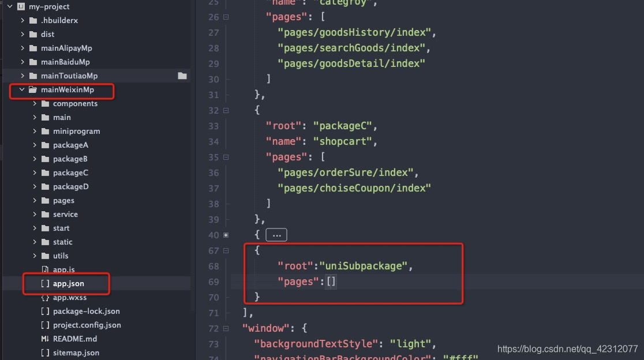The height and width of the screenshot is (360, 644).
Task: Select the packageC folder name
Action: tap(70, 173)
